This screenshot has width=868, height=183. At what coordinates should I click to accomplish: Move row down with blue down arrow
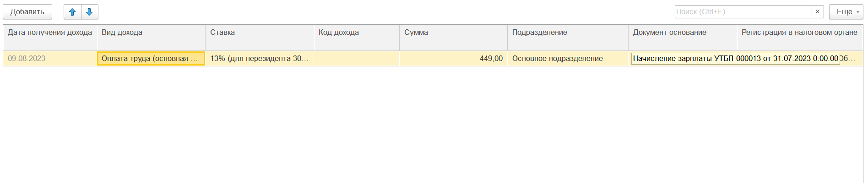pyautogui.click(x=90, y=12)
